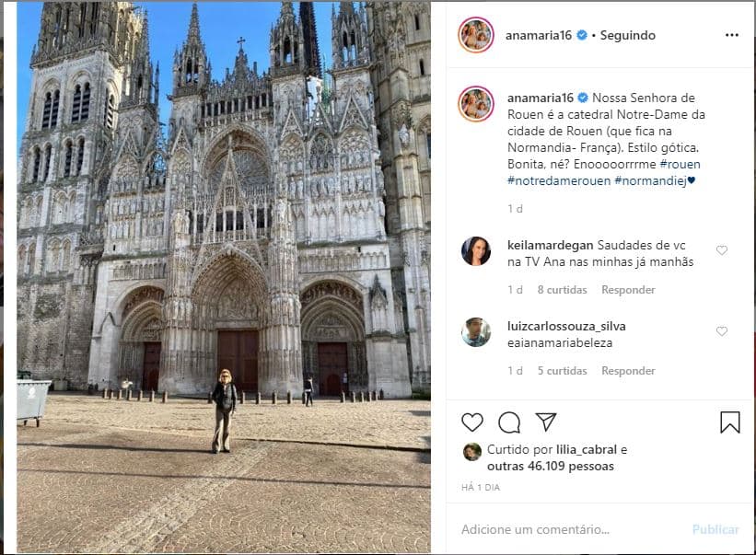Like keilamardegan's comment heart
The width and height of the screenshot is (756, 555).
[x=721, y=250]
